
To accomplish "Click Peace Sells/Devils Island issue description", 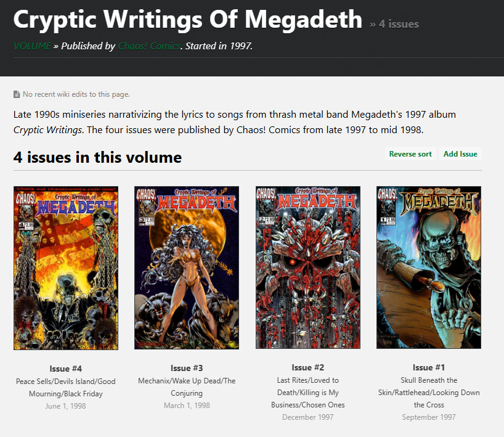I will click(66, 388).
